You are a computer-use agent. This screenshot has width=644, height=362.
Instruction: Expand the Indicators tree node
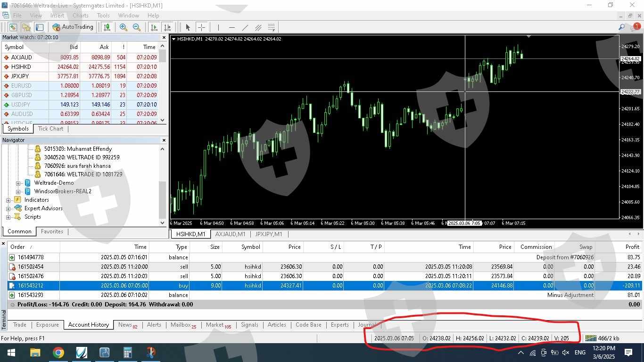click(x=8, y=200)
